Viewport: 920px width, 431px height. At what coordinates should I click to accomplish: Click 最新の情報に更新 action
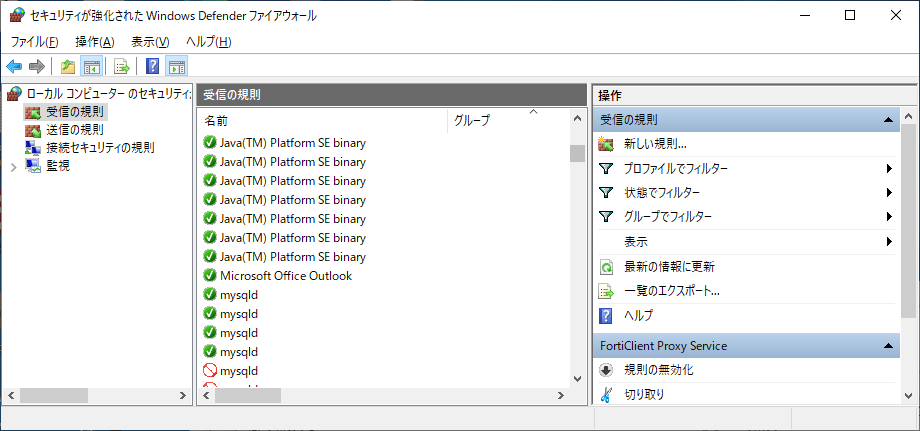point(669,267)
